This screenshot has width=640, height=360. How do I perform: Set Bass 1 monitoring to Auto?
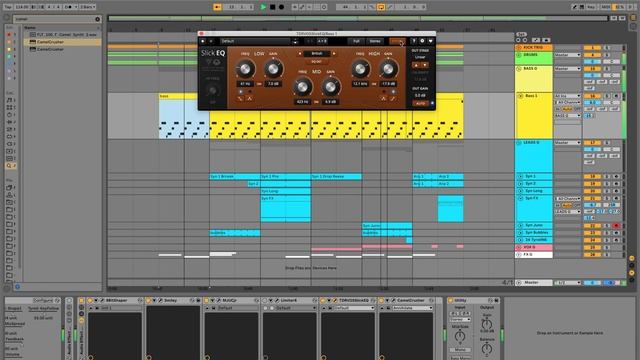pos(567,109)
